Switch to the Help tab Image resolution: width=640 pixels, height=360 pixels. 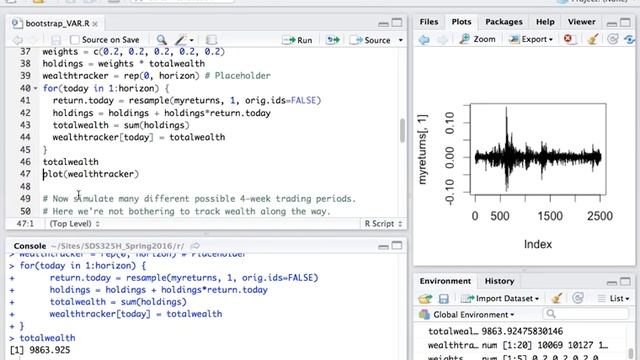pyautogui.click(x=545, y=22)
